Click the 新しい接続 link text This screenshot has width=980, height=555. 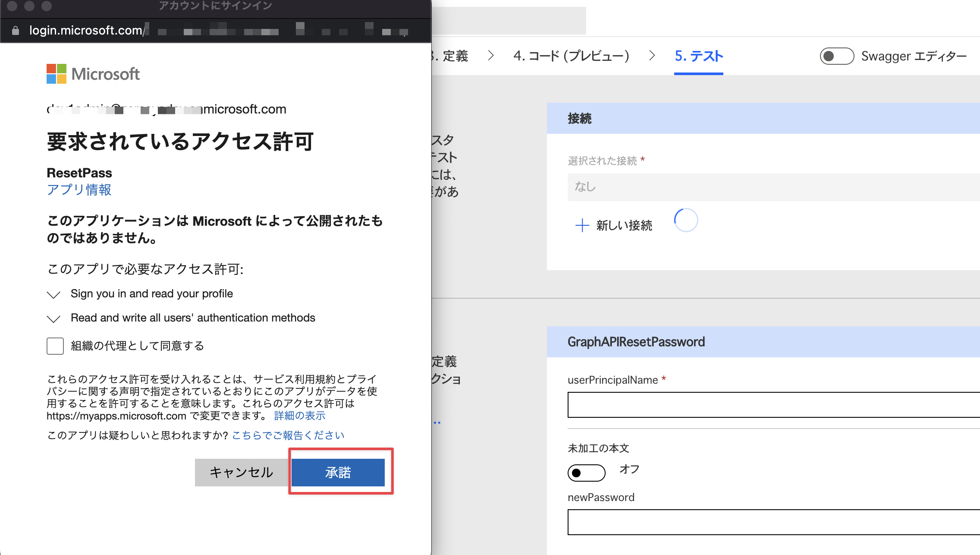624,225
